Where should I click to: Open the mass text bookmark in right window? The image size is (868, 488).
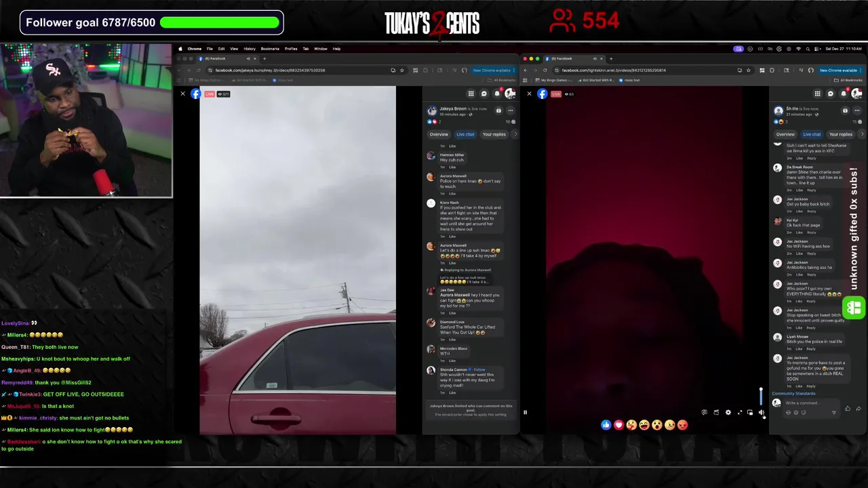click(629, 81)
